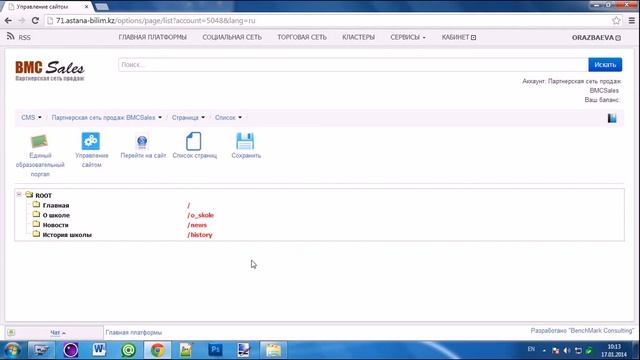Image resolution: width=640 pixels, height=360 pixels.
Task: Open the /o_skole link
Action: 200,215
